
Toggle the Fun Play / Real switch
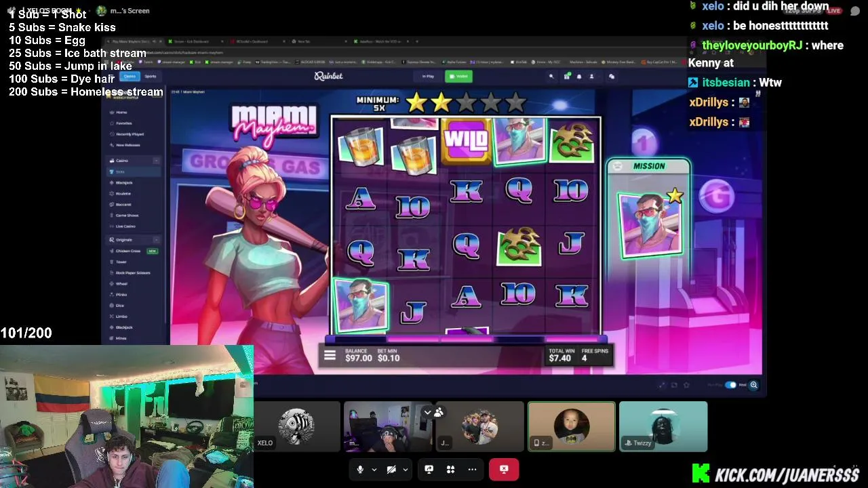point(731,385)
